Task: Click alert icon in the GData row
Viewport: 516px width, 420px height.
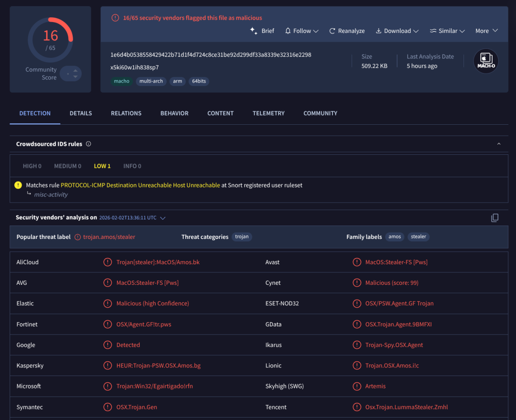Action: click(x=357, y=324)
